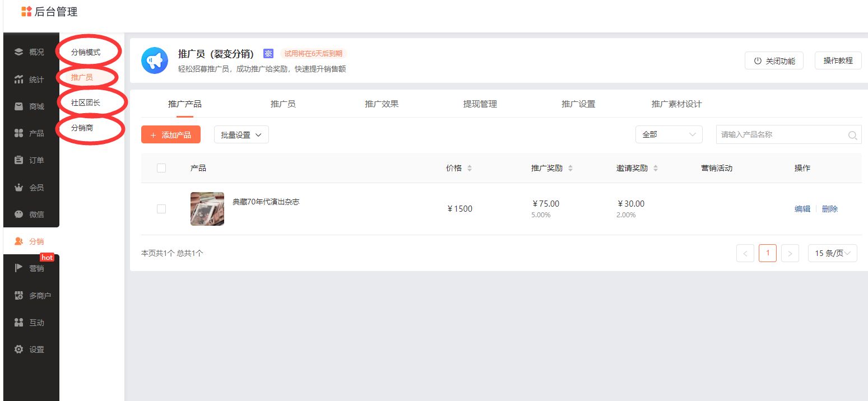The height and width of the screenshot is (401, 868).
Task: Tick checkbox for 典藏70年代演出杂志 row
Action: tap(161, 209)
